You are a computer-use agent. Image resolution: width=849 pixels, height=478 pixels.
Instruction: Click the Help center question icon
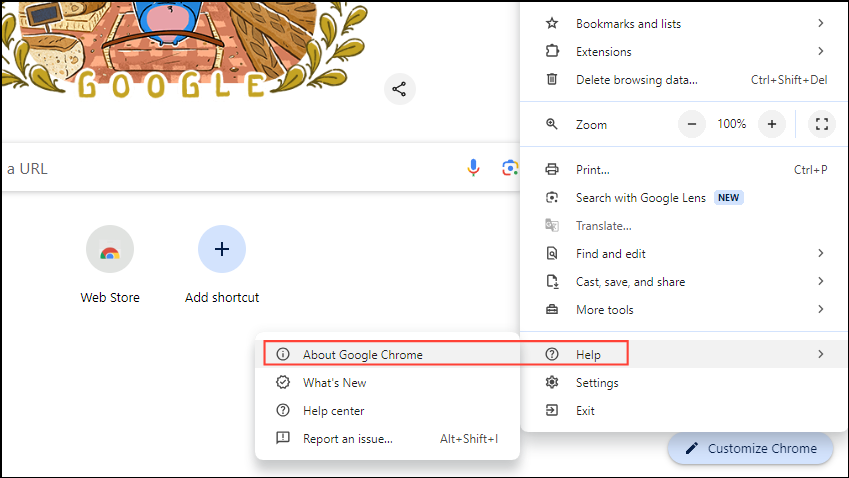pyautogui.click(x=283, y=410)
